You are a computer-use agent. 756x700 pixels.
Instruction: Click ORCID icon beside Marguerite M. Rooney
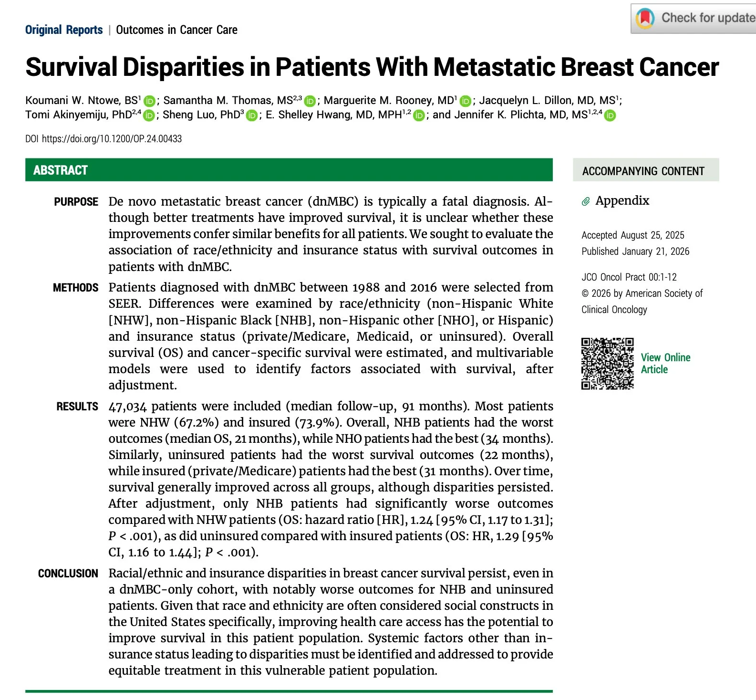tap(466, 101)
